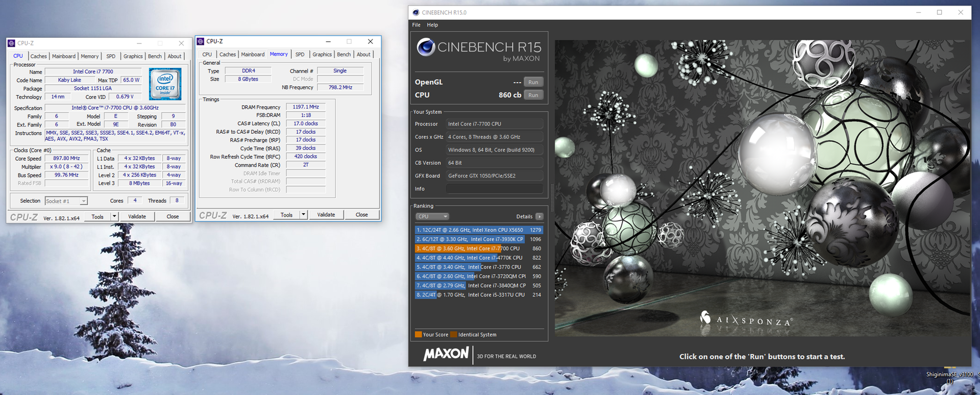
Task: Switch to Caches tab in left CPU-Z window
Action: pyautogui.click(x=38, y=56)
